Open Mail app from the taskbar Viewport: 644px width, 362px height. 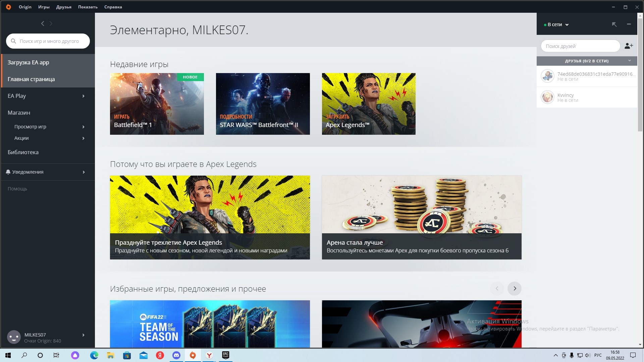point(144,355)
